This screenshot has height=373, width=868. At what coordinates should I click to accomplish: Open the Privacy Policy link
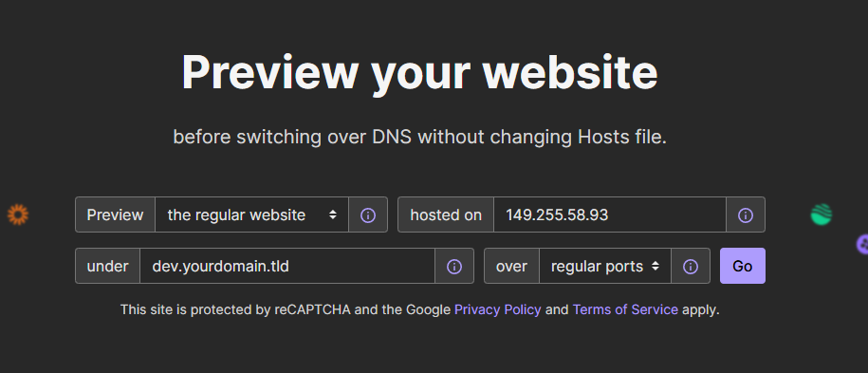(x=498, y=309)
